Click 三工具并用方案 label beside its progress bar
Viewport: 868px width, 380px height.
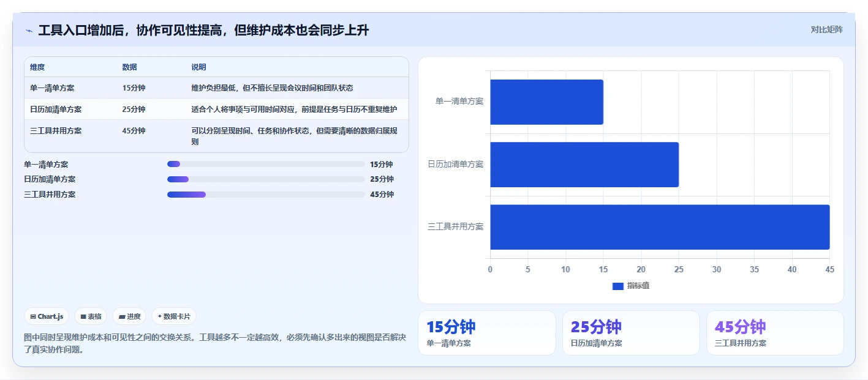(50, 195)
